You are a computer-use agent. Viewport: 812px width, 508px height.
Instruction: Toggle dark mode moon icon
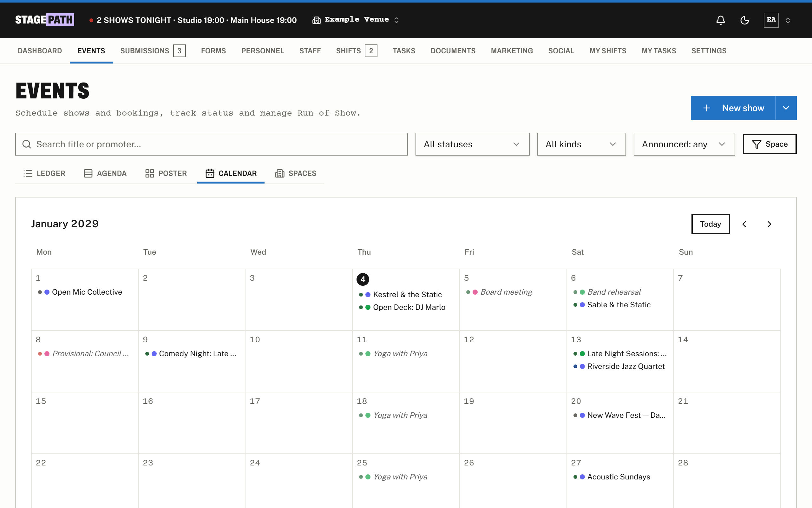click(x=744, y=20)
